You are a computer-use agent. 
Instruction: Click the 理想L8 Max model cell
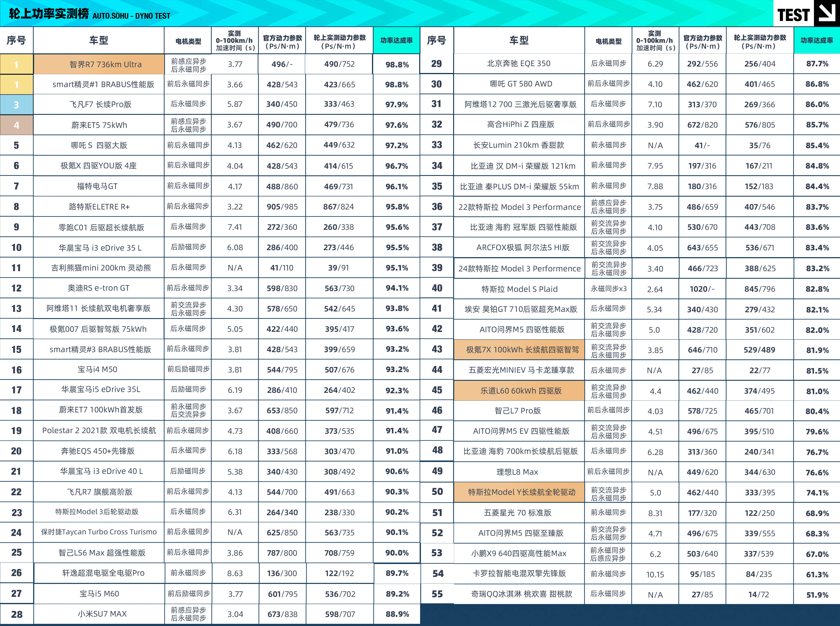click(x=519, y=472)
